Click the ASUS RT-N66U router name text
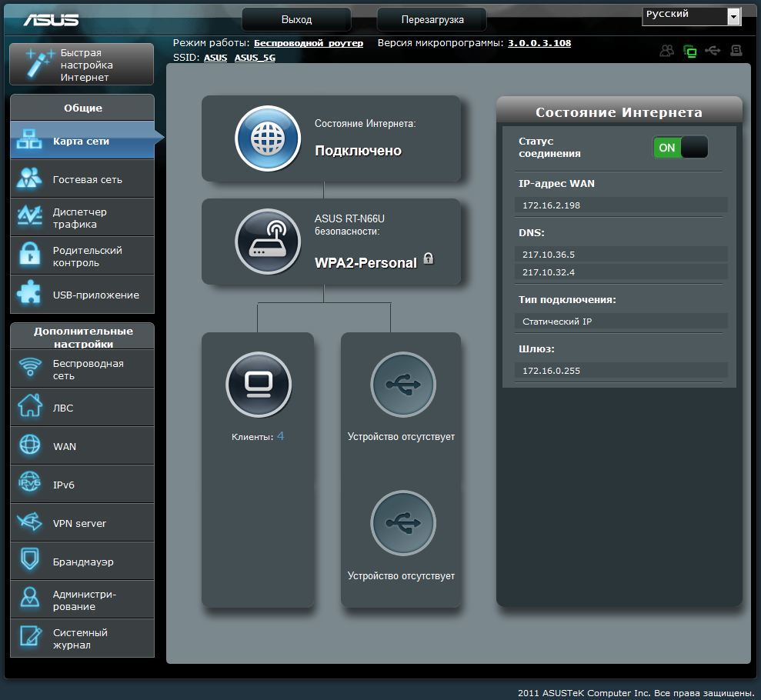Viewport: 761px width, 700px height. click(x=349, y=218)
